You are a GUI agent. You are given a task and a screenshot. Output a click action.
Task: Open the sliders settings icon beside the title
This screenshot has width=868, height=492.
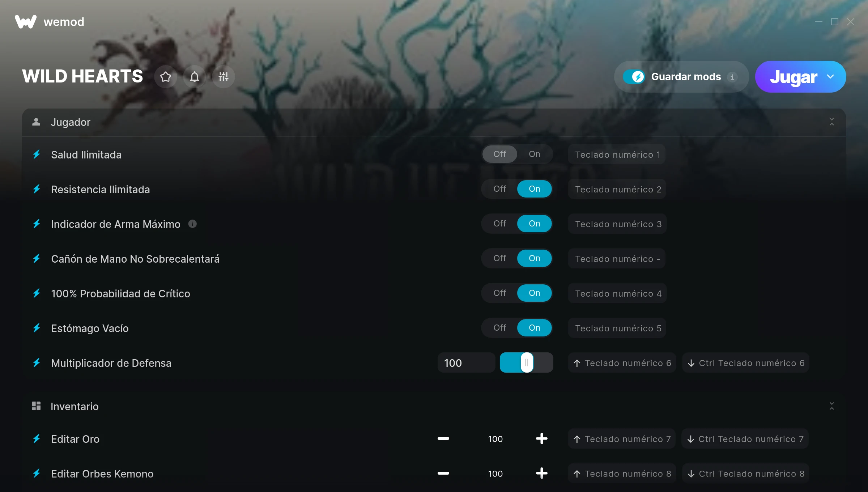coord(224,77)
